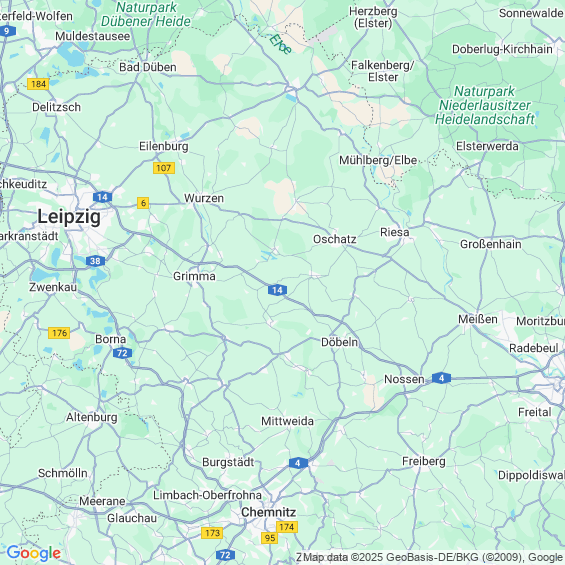
Task: Select the Leipzig city label
Action: pos(69,217)
